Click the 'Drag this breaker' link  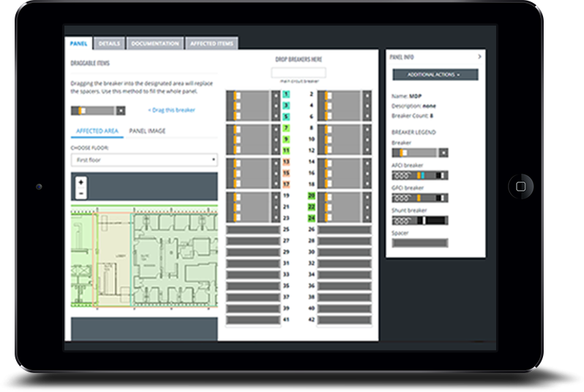[x=171, y=110]
